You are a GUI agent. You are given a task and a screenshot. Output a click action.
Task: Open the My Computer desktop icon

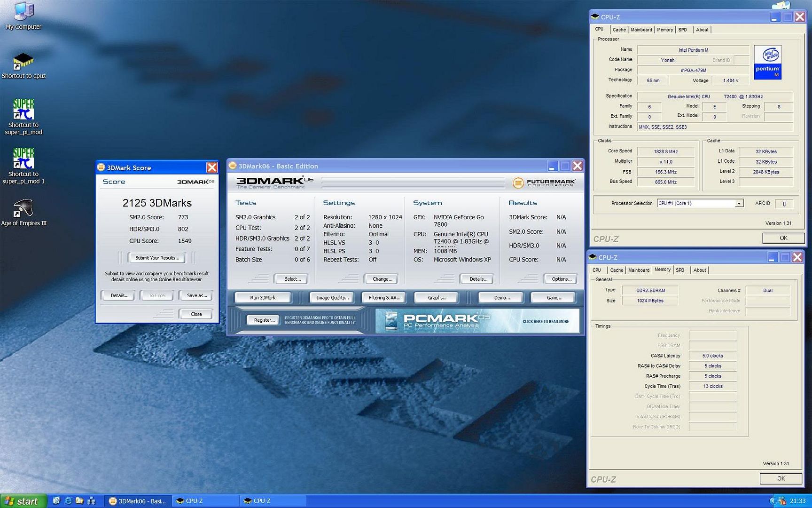[23, 16]
